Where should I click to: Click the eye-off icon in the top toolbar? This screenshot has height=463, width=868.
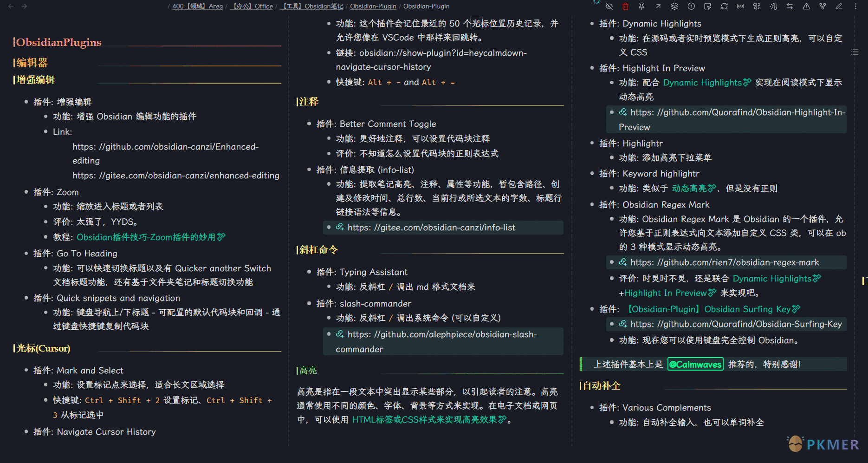[609, 7]
